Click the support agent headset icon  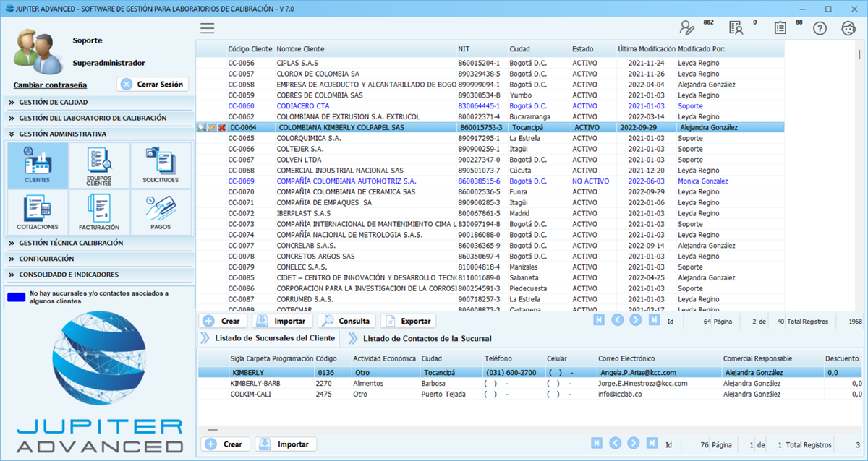[x=848, y=28]
